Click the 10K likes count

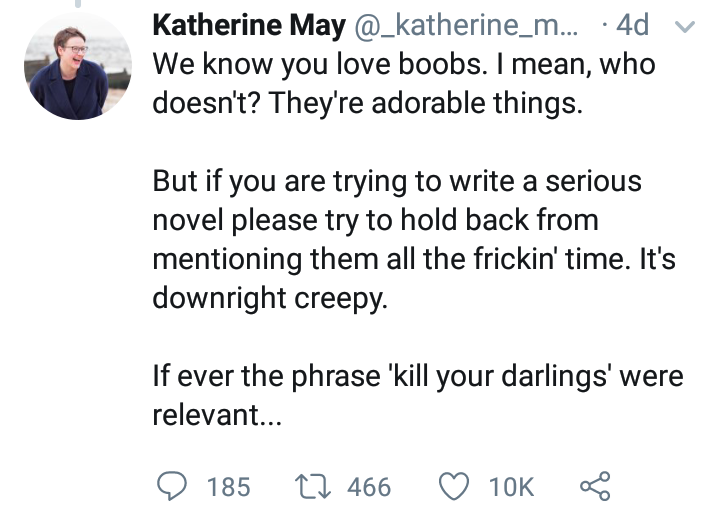[x=511, y=487]
